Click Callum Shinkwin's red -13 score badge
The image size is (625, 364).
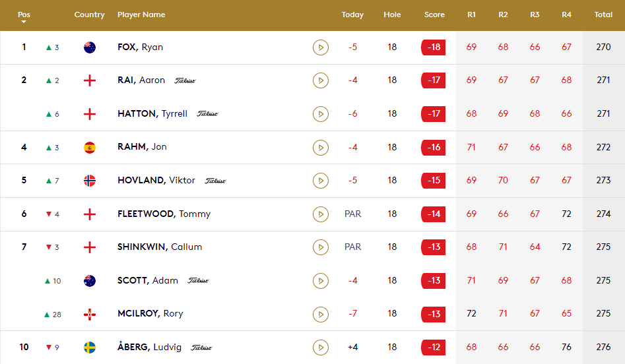[x=434, y=247]
